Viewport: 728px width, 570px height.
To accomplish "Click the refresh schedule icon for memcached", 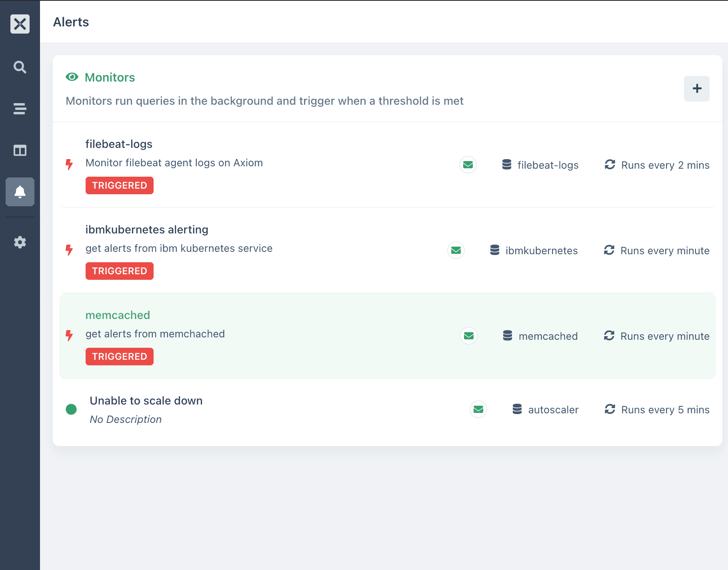I will click(x=609, y=336).
